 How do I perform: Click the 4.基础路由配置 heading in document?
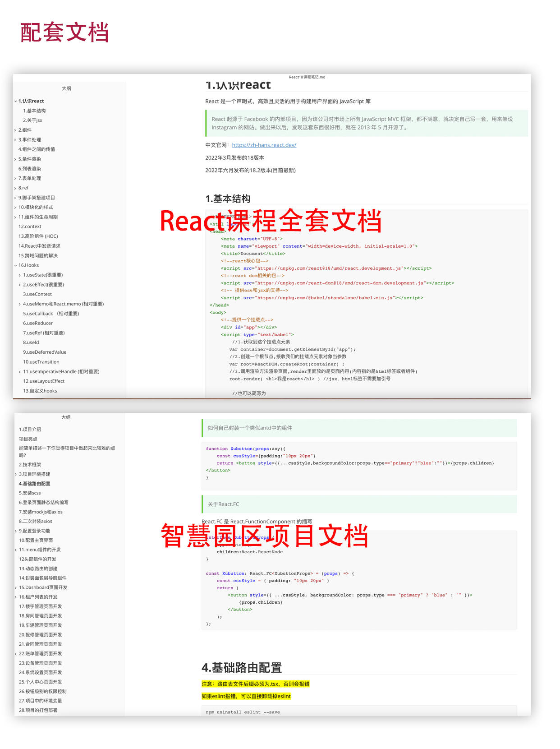pos(242,668)
